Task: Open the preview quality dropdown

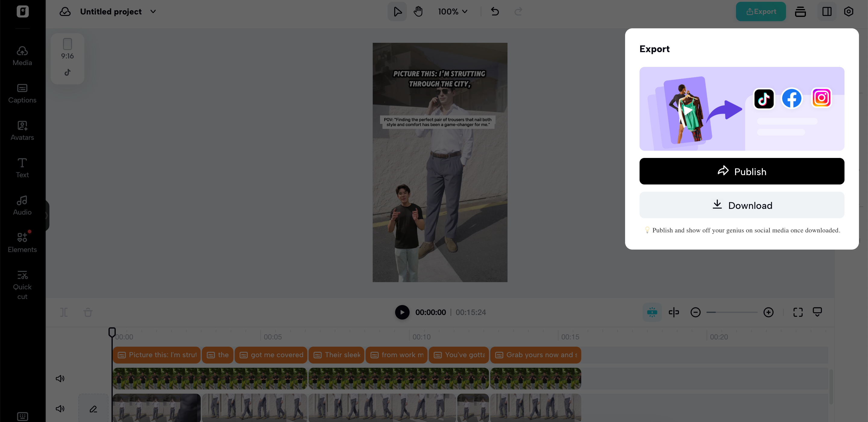Action: click(x=818, y=312)
